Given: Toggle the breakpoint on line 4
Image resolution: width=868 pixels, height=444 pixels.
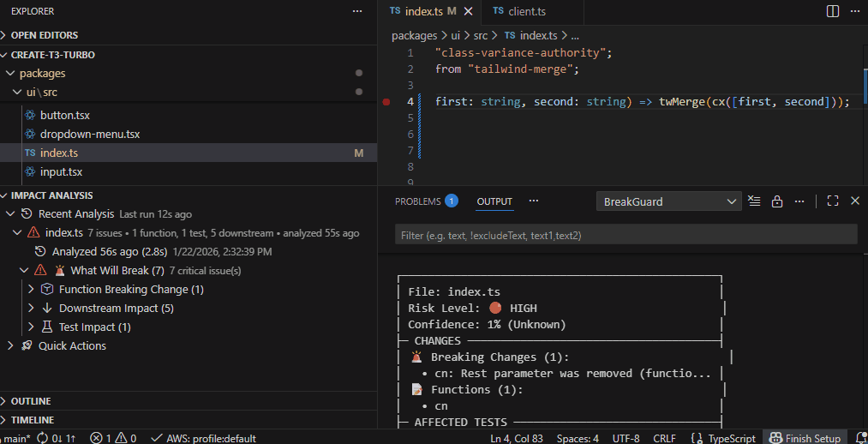Looking at the screenshot, I should [x=386, y=102].
